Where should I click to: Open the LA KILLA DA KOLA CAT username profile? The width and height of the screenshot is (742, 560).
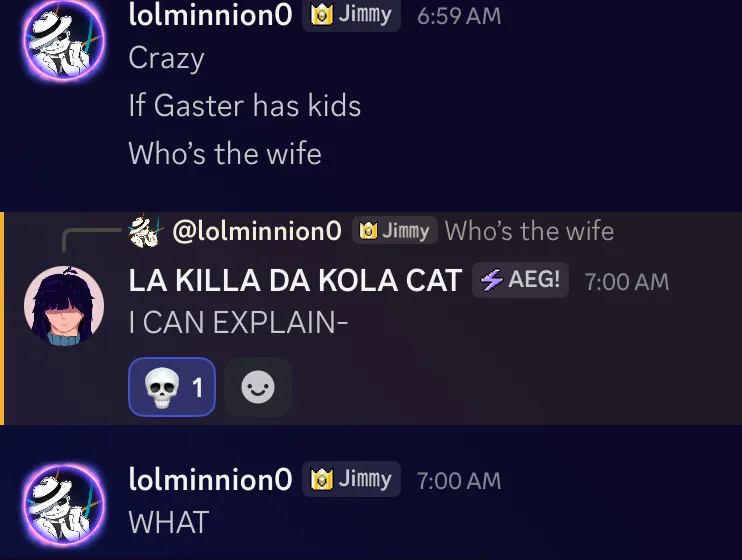tap(295, 281)
